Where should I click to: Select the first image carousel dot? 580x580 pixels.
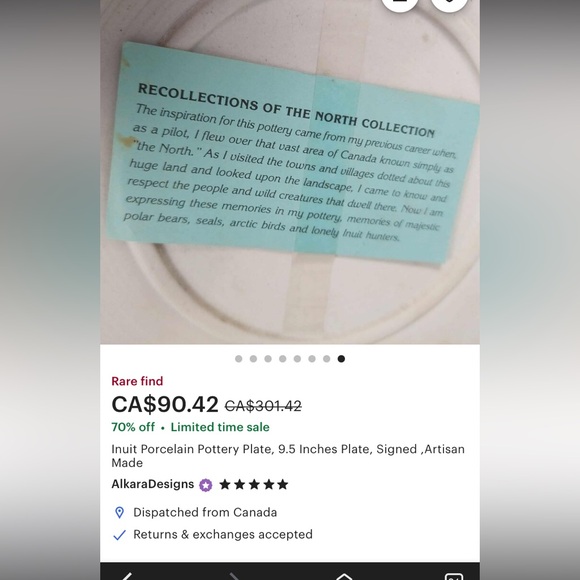coord(239,358)
